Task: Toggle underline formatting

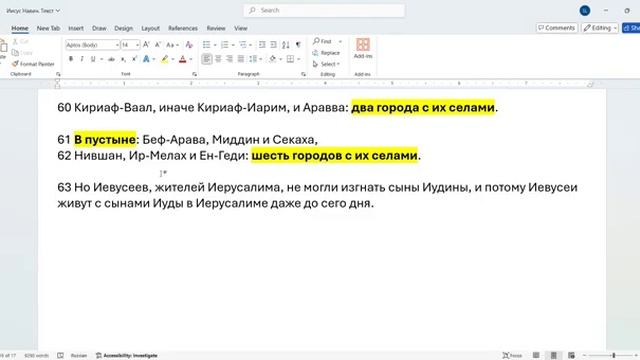Action: pos(93,59)
